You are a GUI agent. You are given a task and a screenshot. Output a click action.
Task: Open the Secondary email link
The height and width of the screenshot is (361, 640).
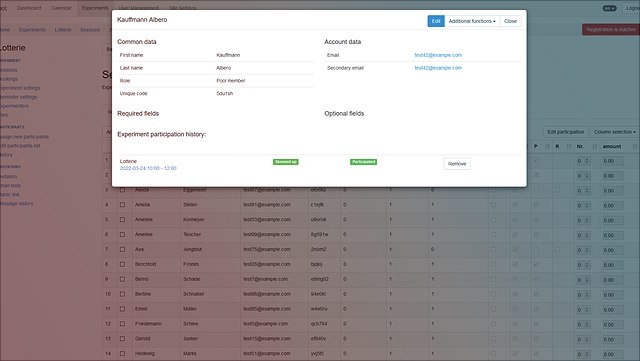438,68
